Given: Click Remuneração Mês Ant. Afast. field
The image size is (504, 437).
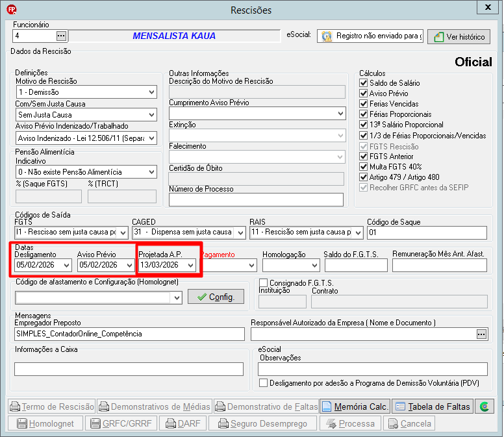Looking at the screenshot, I should (440, 266).
